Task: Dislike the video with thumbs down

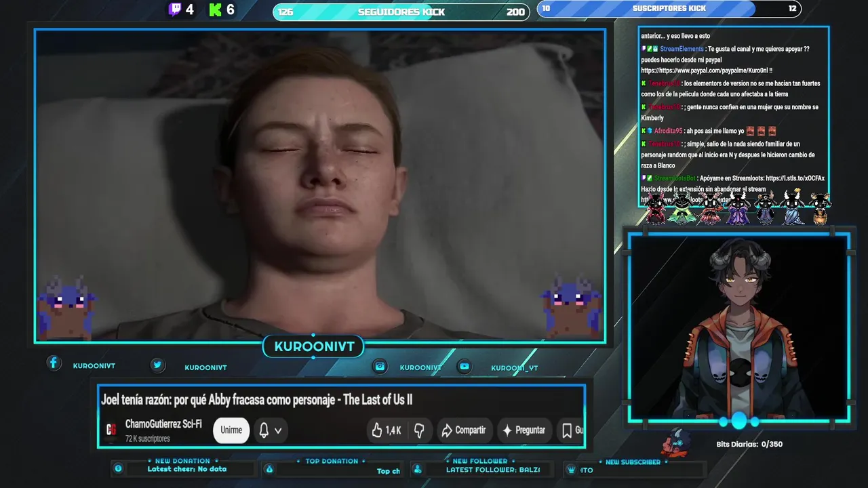Action: coord(420,430)
